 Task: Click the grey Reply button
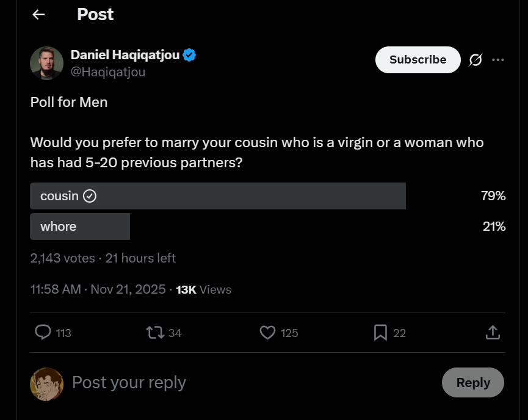tap(472, 383)
